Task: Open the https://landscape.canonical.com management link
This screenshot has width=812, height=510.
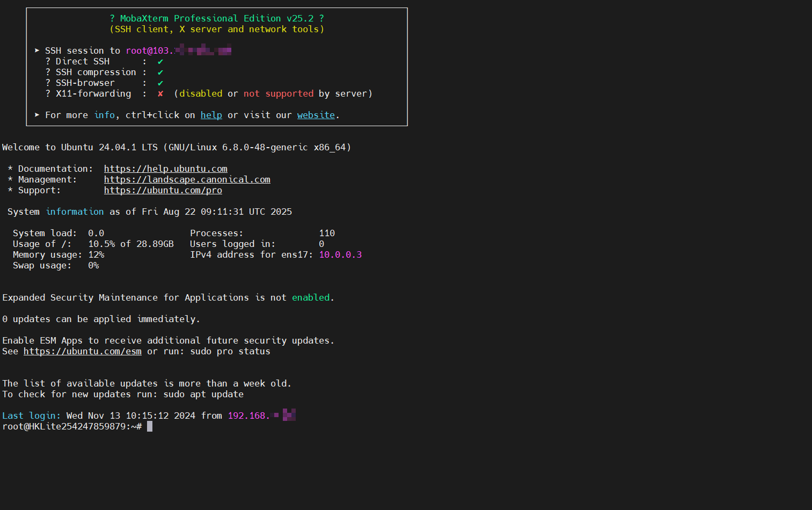Action: coord(187,179)
